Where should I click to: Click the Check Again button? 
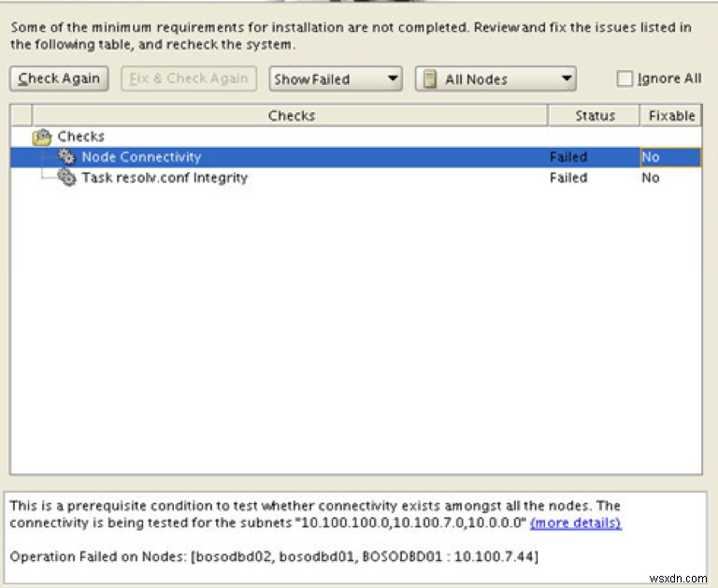(60, 79)
